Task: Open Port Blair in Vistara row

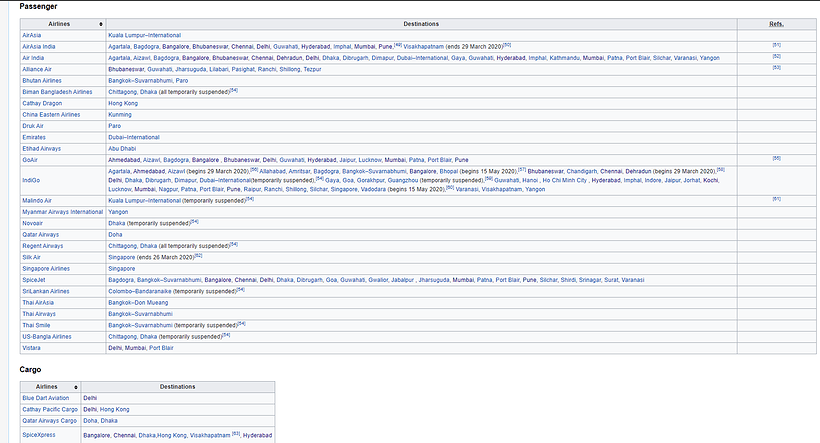Action: tap(161, 348)
